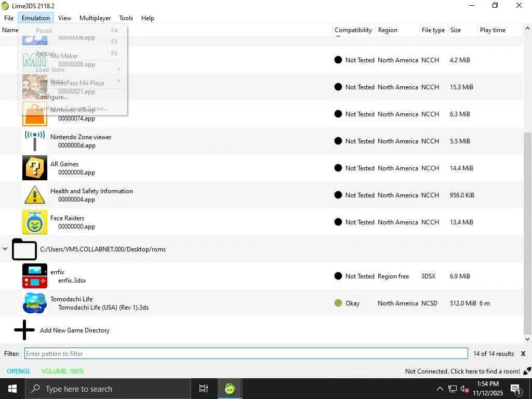This screenshot has width=532, height=399.
Task: Click Face Raiders' black compatibility dot
Action: (x=338, y=222)
